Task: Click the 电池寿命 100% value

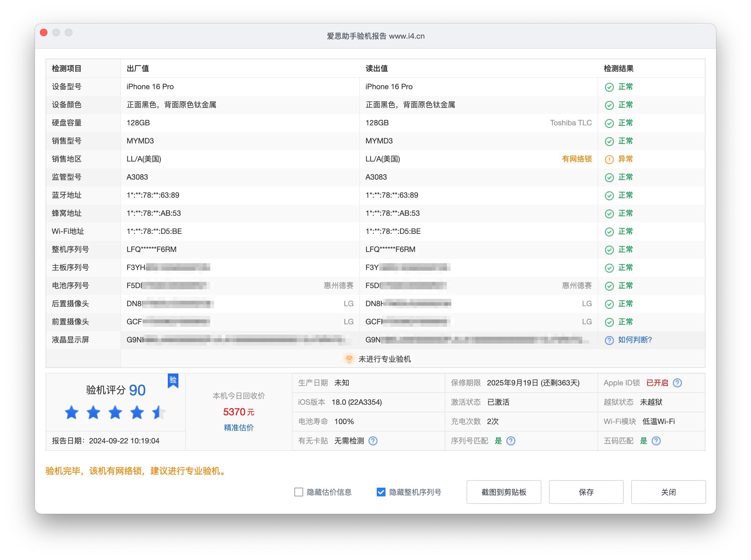Action: point(344,422)
